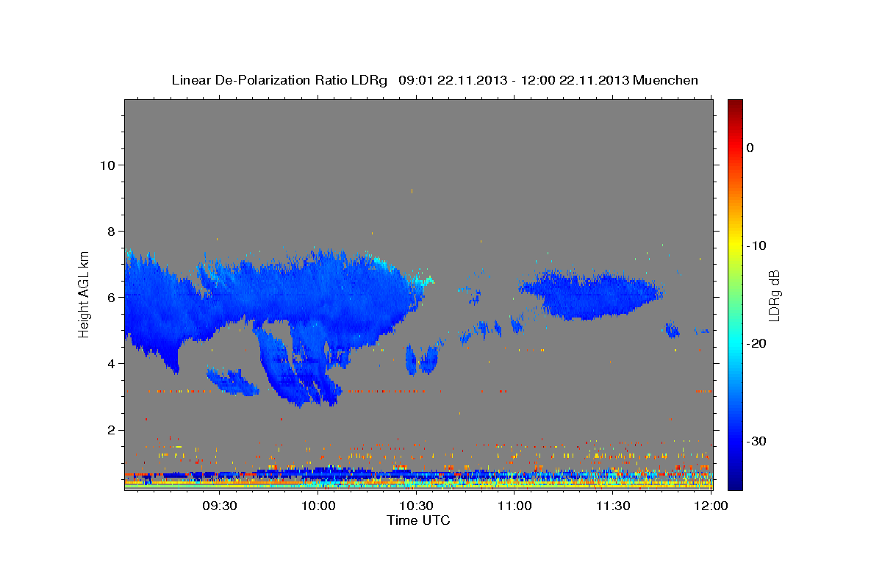
Task: Click the 10:30 time tick label
Action: click(x=417, y=506)
